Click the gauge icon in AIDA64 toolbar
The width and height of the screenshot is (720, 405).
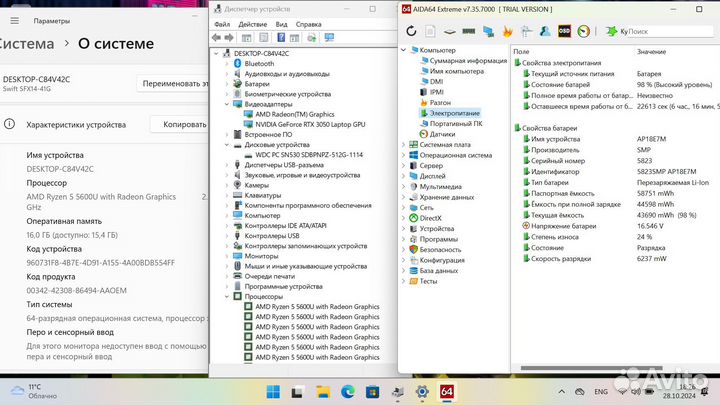coord(584,31)
